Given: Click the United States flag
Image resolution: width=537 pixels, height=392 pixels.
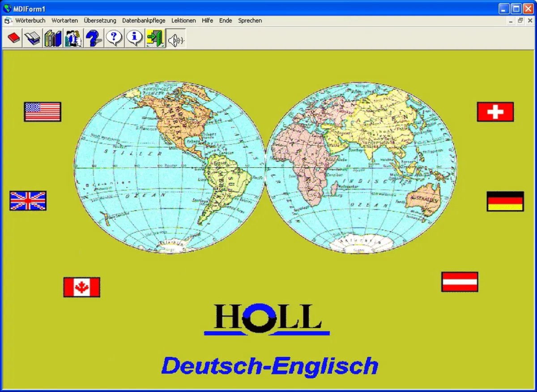Looking at the screenshot, I should point(43,112).
